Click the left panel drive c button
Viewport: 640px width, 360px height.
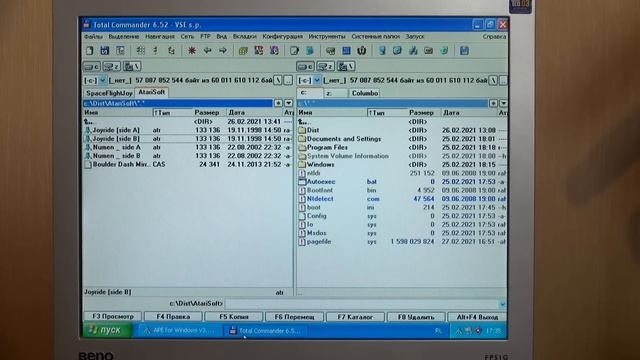click(91, 66)
